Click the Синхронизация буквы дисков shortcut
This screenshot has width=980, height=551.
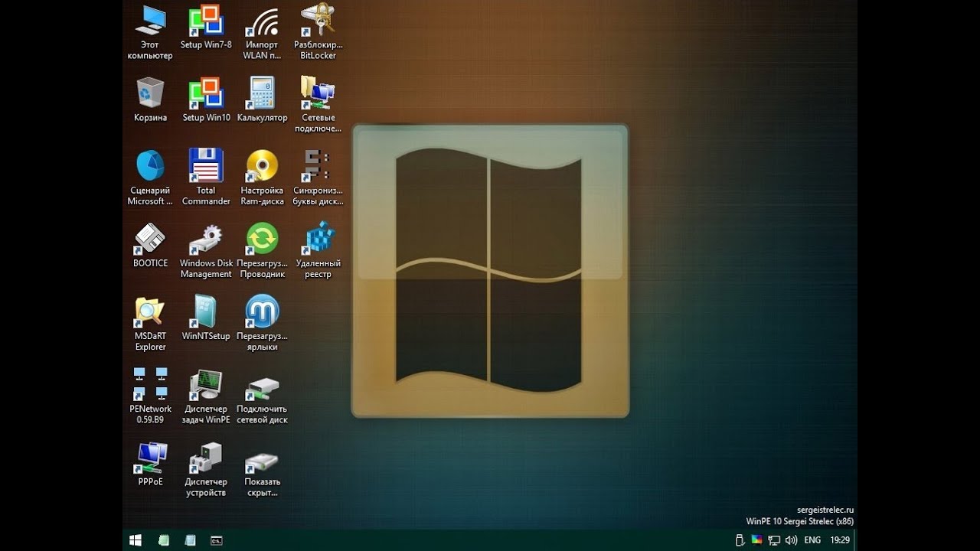coord(318,178)
